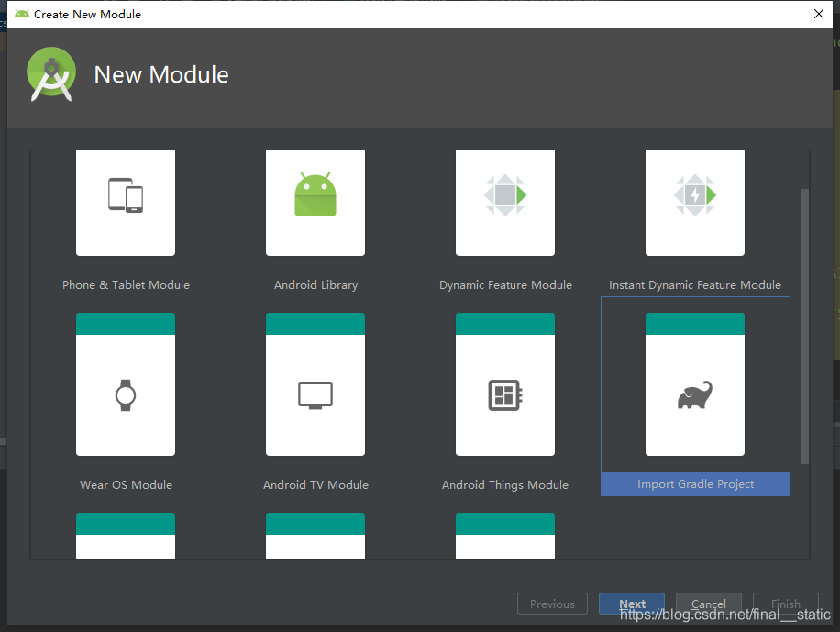Image resolution: width=840 pixels, height=632 pixels.
Task: Click the Android icon in title bar
Action: [x=21, y=14]
